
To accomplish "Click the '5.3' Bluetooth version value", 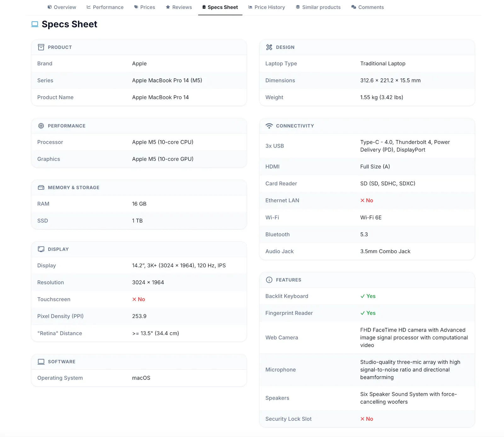I will (364, 234).
